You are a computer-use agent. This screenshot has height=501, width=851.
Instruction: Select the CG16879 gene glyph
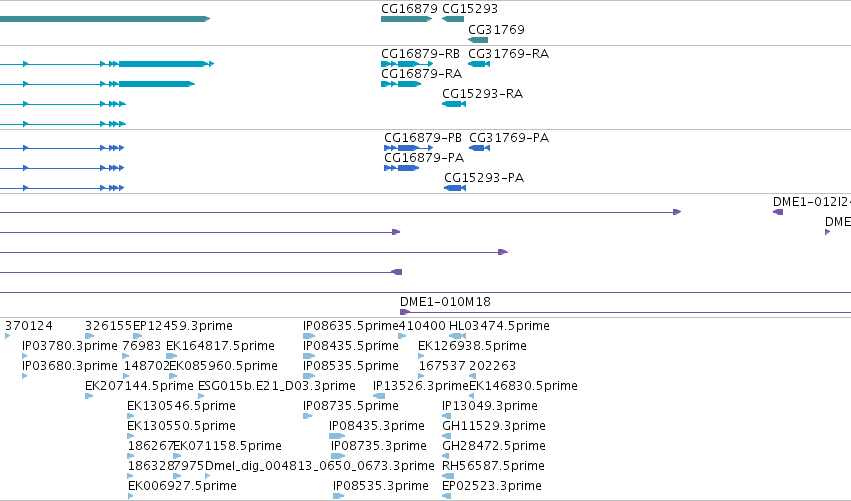tap(407, 19)
